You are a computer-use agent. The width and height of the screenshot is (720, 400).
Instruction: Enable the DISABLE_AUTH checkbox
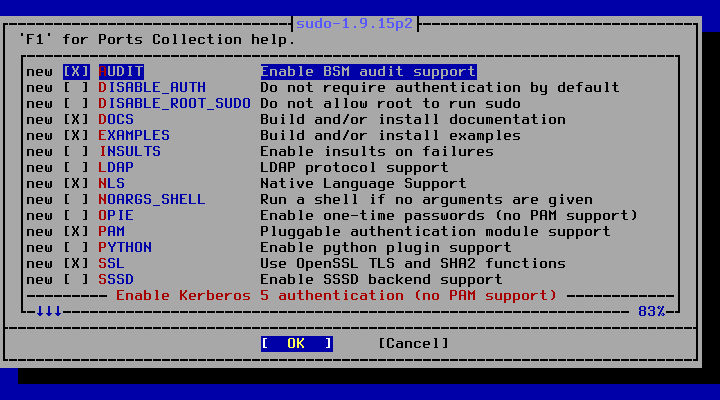76,88
